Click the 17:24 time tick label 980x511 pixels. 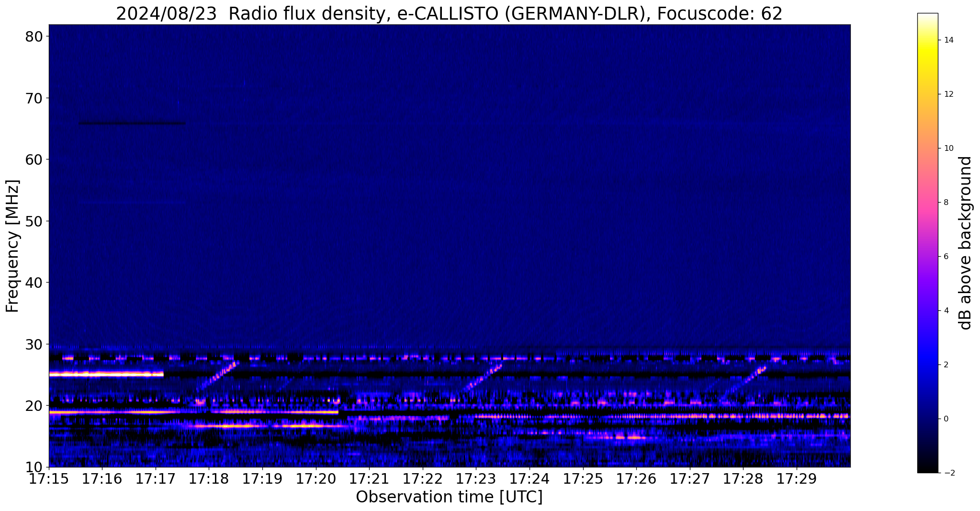[529, 479]
